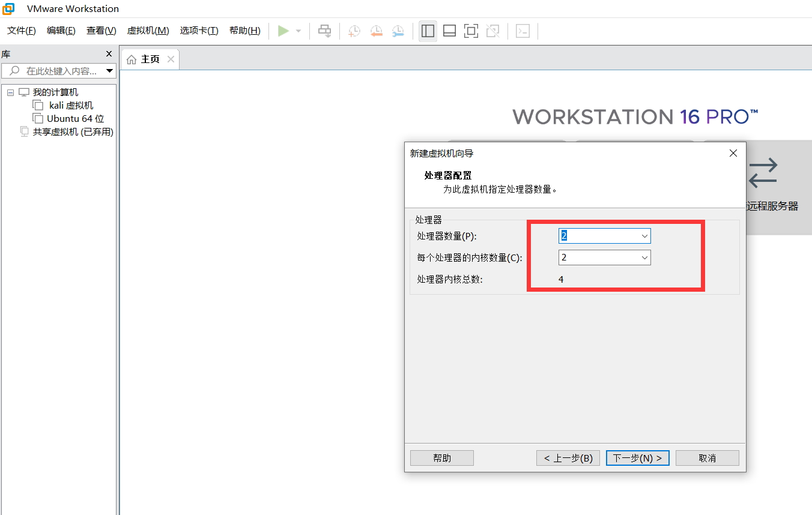Viewport: 812px width, 515px height.
Task: Open the 虚拟机(M) menu
Action: pos(148,31)
